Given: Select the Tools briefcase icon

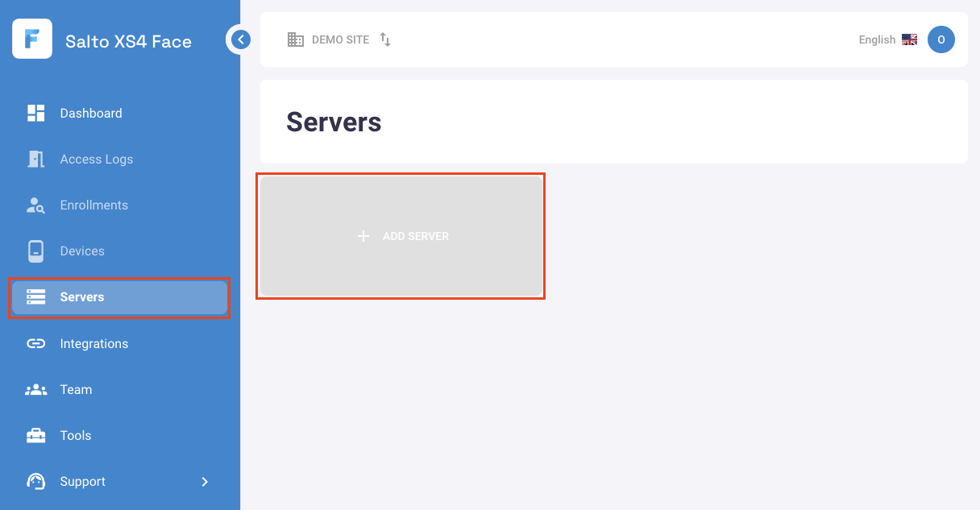Looking at the screenshot, I should point(35,435).
